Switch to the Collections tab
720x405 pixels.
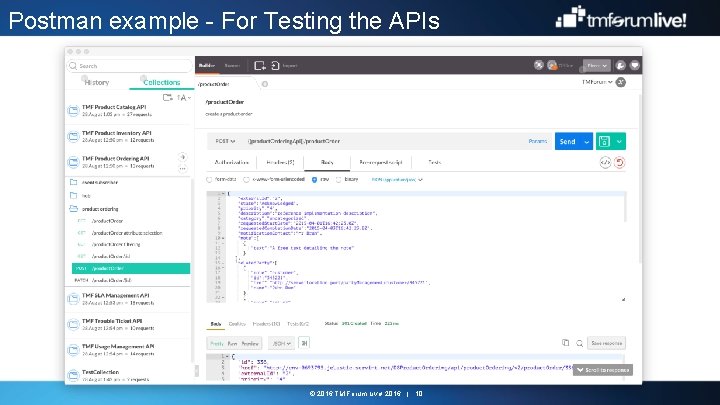point(162,83)
